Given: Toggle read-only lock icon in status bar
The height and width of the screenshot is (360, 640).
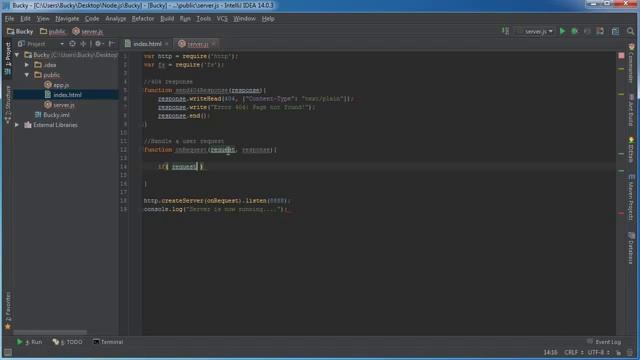Looking at the screenshot, I should pos(619,352).
